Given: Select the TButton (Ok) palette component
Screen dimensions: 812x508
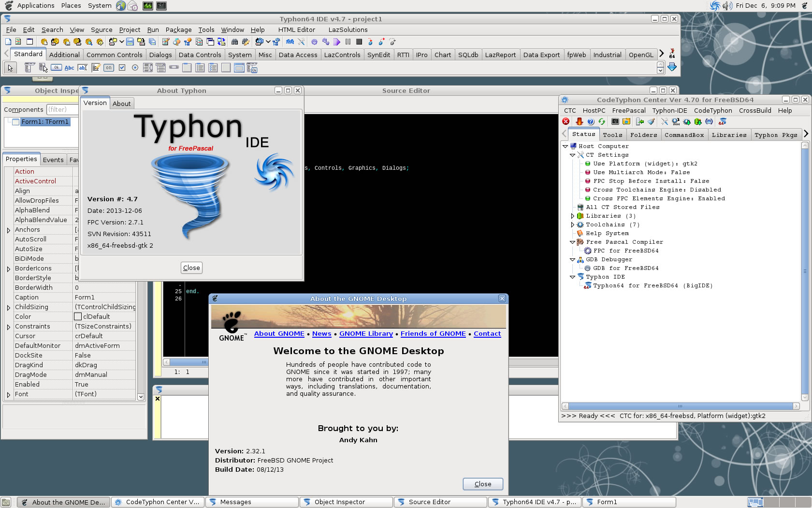Looking at the screenshot, I should [57, 68].
